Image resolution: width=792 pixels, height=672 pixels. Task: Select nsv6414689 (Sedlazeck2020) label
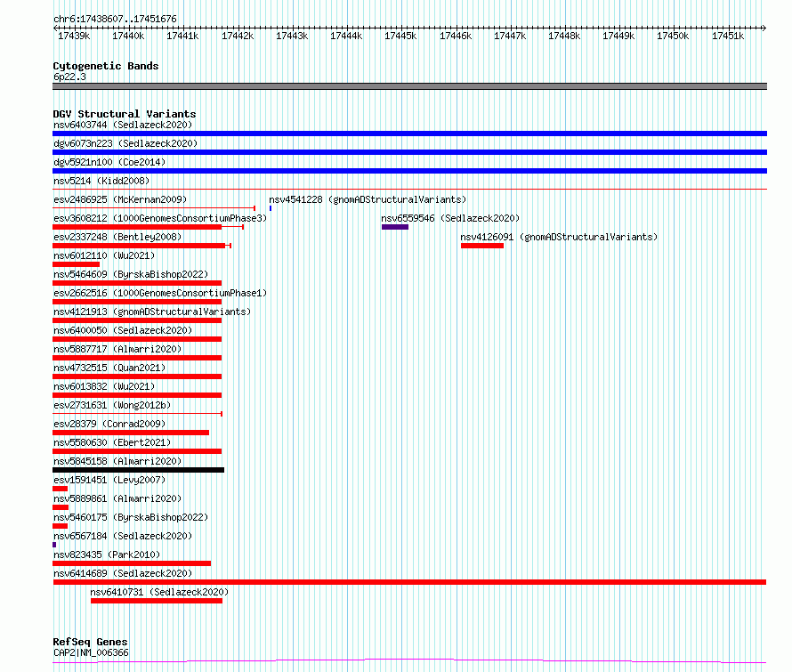[x=123, y=573]
